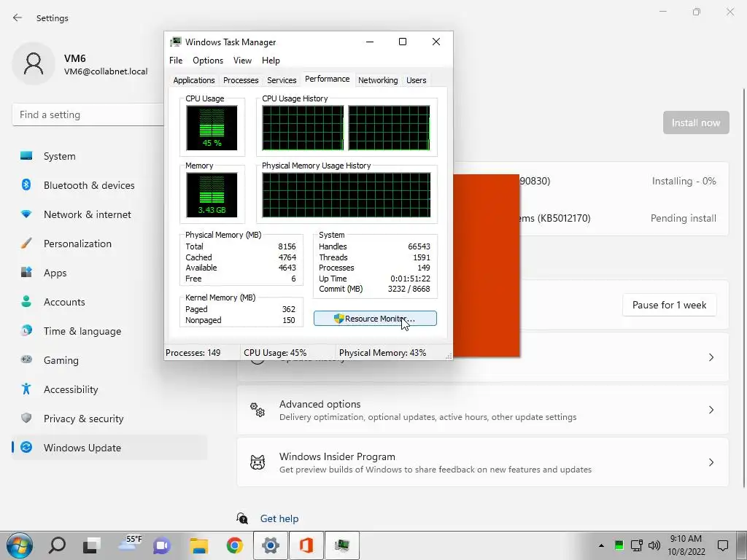The image size is (747, 560).
Task: Expand the Advanced options chevron
Action: (x=711, y=410)
